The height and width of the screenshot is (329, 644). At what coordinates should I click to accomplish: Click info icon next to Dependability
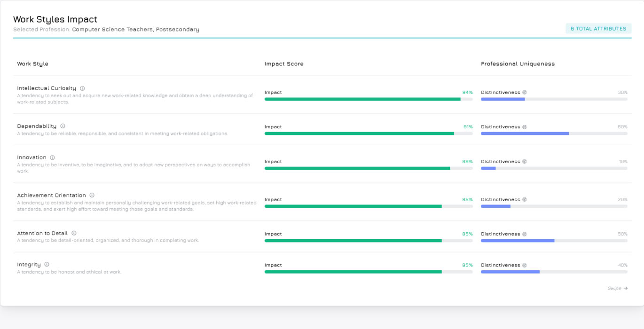(x=63, y=126)
